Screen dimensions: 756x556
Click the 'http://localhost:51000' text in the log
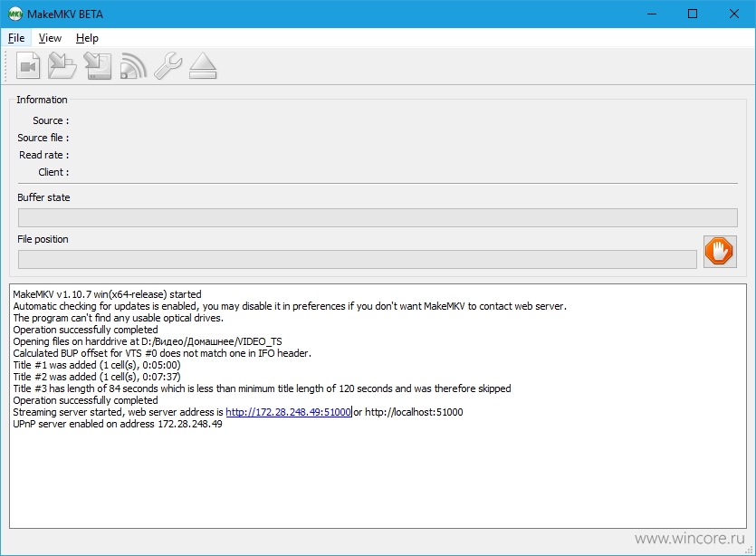[414, 412]
